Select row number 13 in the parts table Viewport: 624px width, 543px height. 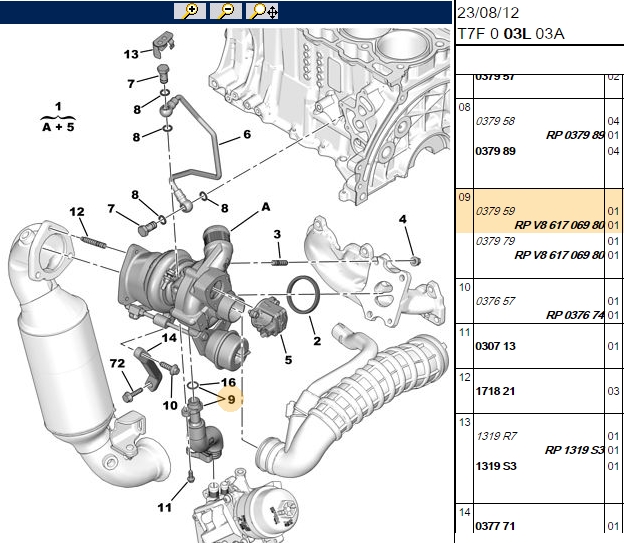click(464, 422)
